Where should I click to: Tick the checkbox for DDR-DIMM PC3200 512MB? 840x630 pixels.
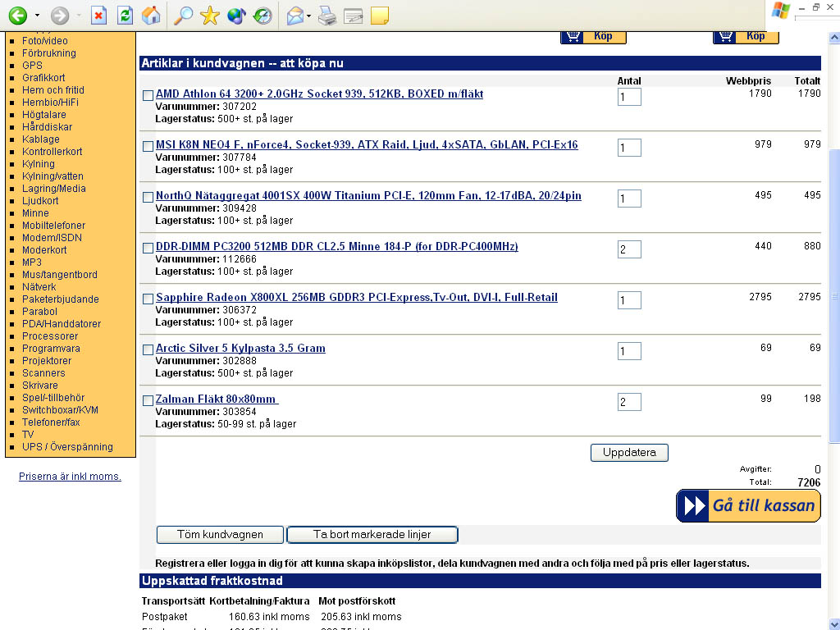coord(148,248)
